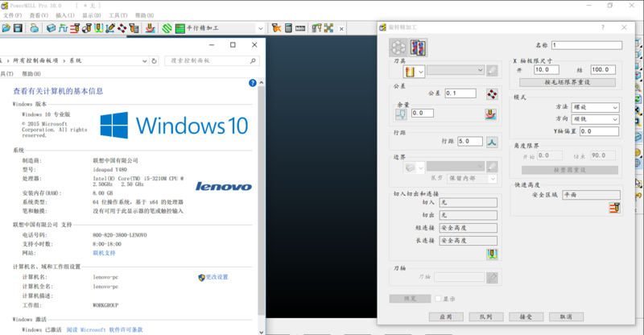Click the calculator icon in main toolbar
Image resolution: width=644 pixels, height=335 pixels.
click(287, 27)
